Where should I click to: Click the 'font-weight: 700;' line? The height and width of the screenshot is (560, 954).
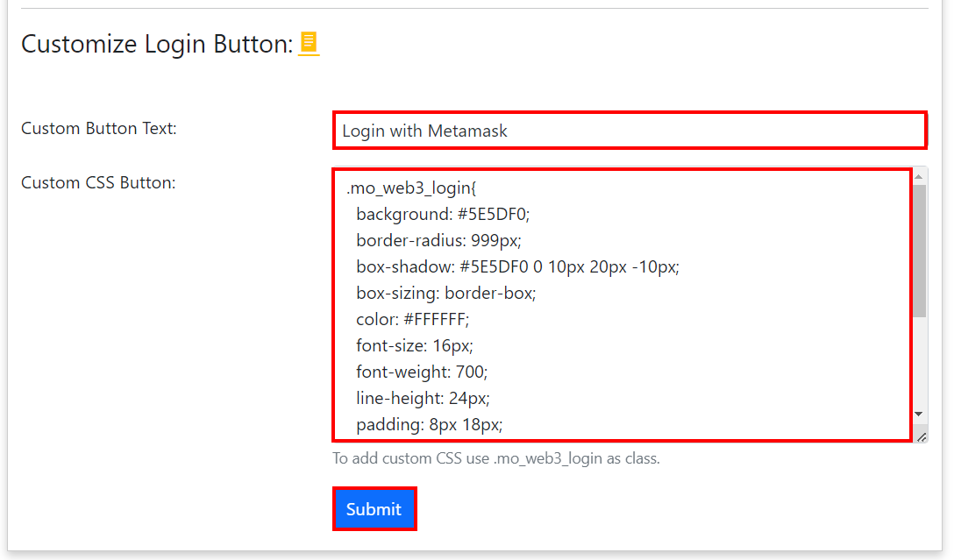422,372
